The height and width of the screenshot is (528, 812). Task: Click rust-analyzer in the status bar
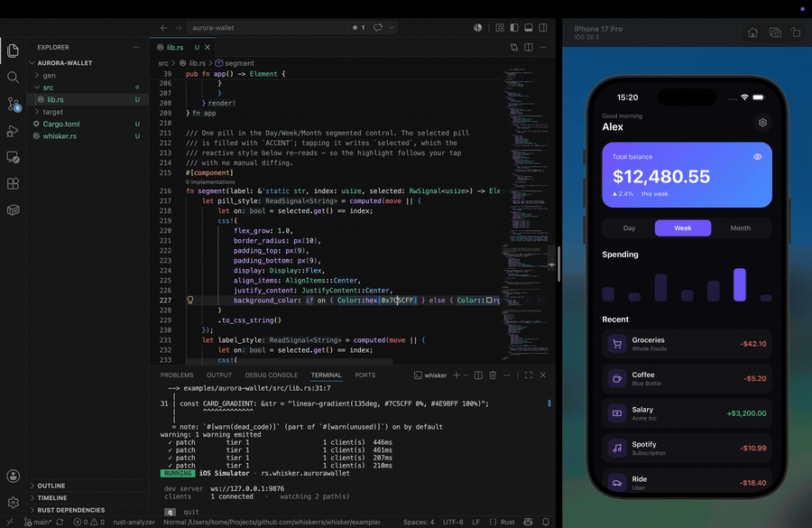click(134, 522)
